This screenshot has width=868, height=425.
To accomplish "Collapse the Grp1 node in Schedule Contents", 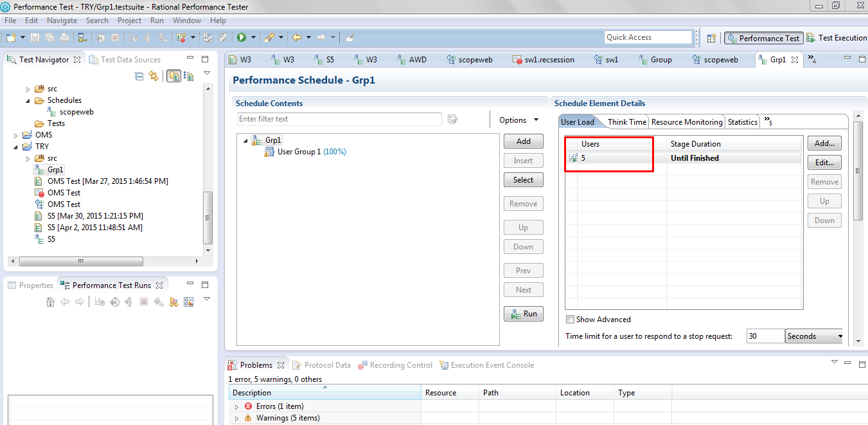I will click(x=245, y=140).
